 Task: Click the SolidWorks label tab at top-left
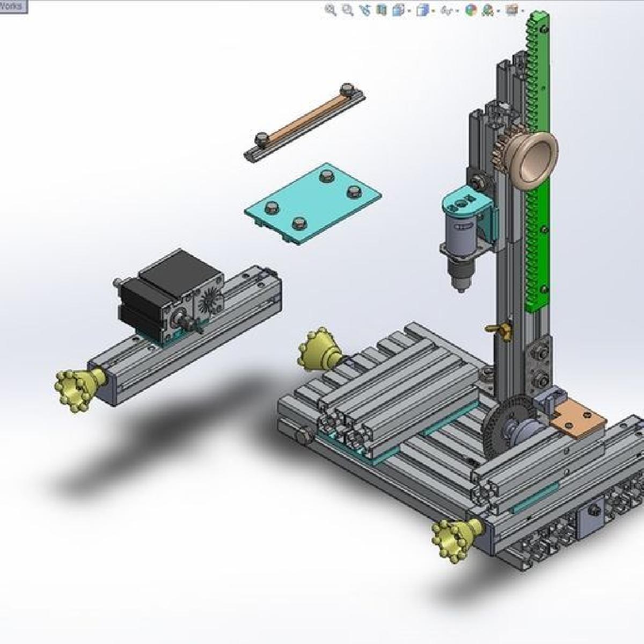(13, 6)
